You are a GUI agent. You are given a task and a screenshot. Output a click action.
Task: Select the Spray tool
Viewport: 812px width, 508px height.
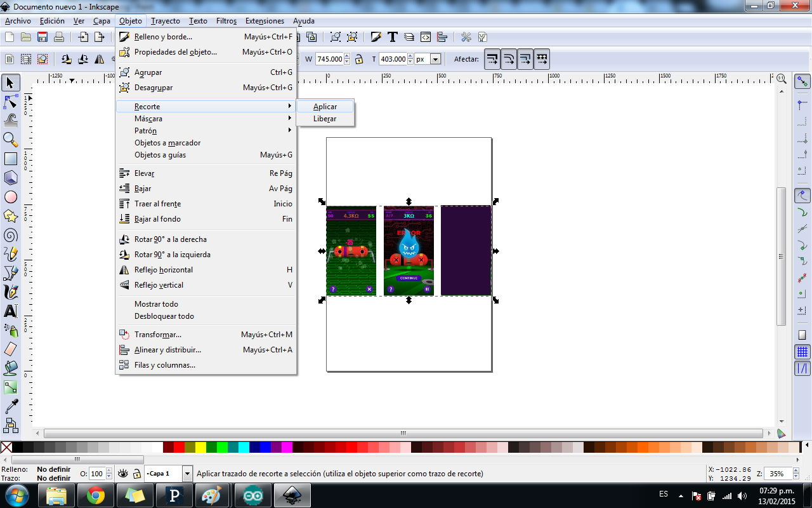[11, 330]
